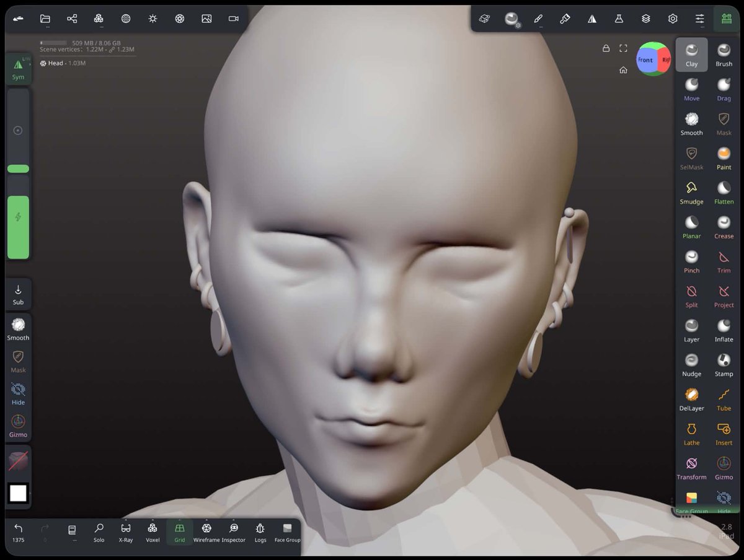The width and height of the screenshot is (744, 560).
Task: Open the Painting brush menu
Action: click(565, 19)
